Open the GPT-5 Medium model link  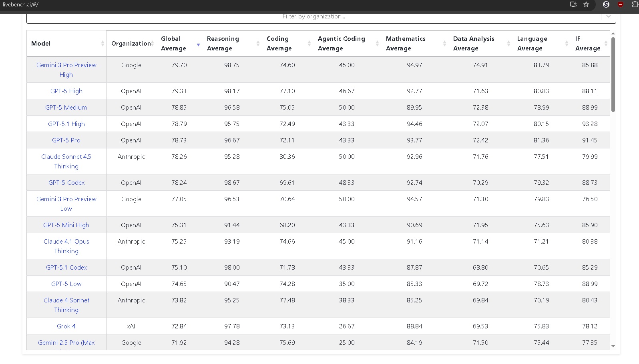point(66,108)
